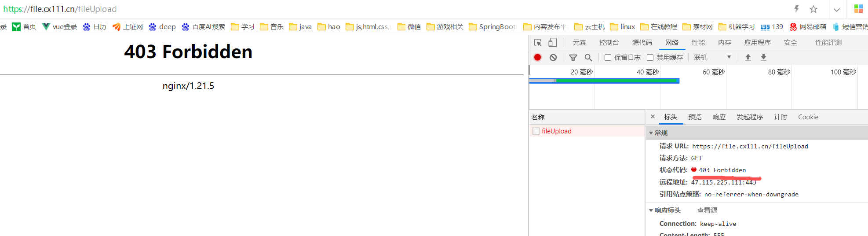Click the import HAR upload arrow

coord(748,57)
